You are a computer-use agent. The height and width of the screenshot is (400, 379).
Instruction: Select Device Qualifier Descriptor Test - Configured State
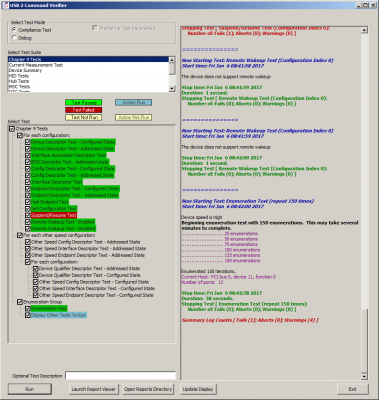(90, 275)
